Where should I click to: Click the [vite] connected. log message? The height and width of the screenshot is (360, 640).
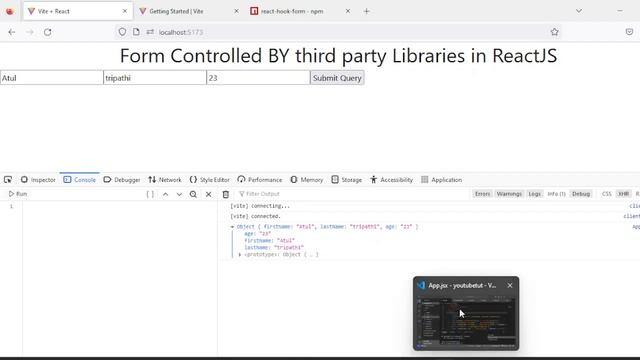pos(256,216)
